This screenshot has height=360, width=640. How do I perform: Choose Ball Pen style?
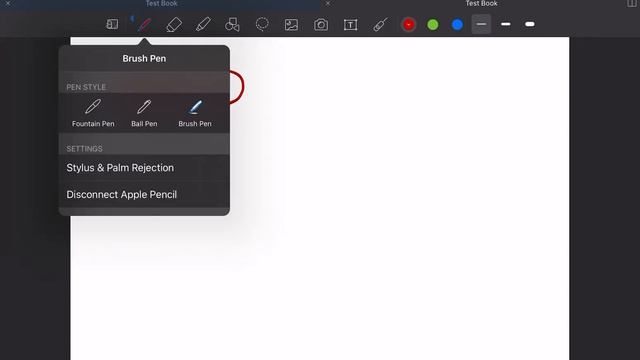[x=144, y=113]
